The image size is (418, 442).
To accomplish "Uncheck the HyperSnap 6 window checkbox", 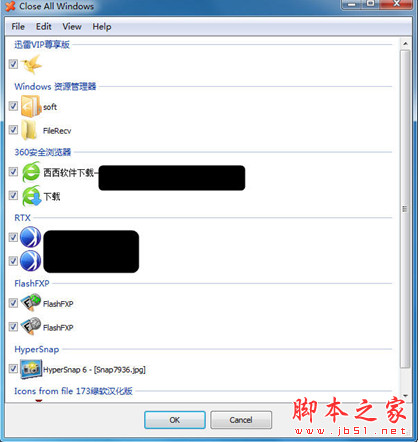I will coord(13,369).
